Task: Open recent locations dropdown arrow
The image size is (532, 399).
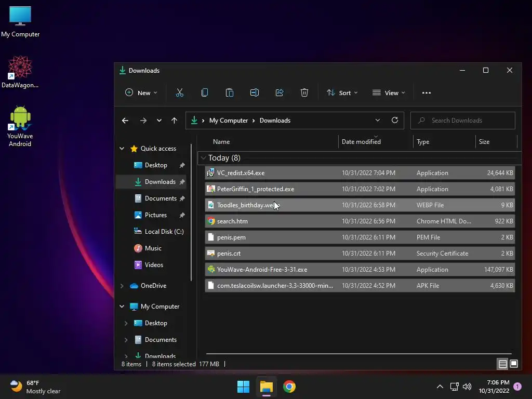Action: tap(159, 121)
